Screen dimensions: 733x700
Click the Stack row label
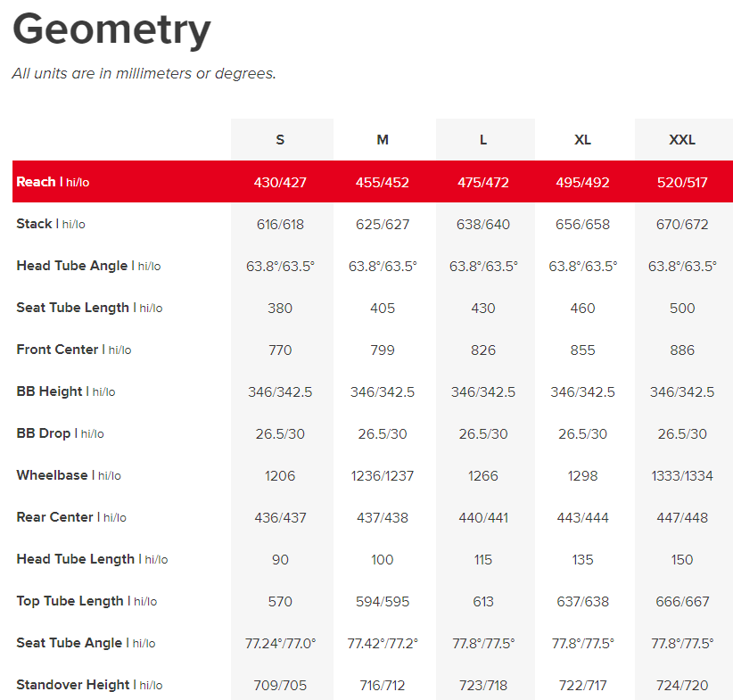pos(51,224)
